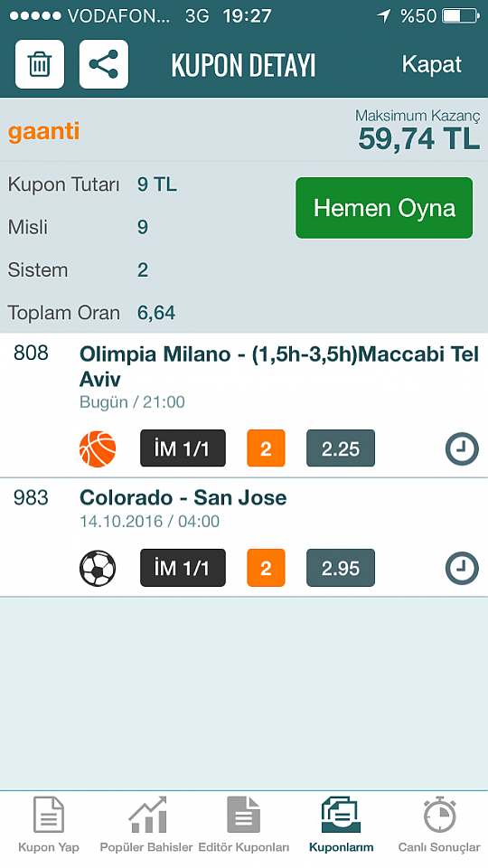Open the Kupon Yap tab
This screenshot has width=488, height=868.
49,825
